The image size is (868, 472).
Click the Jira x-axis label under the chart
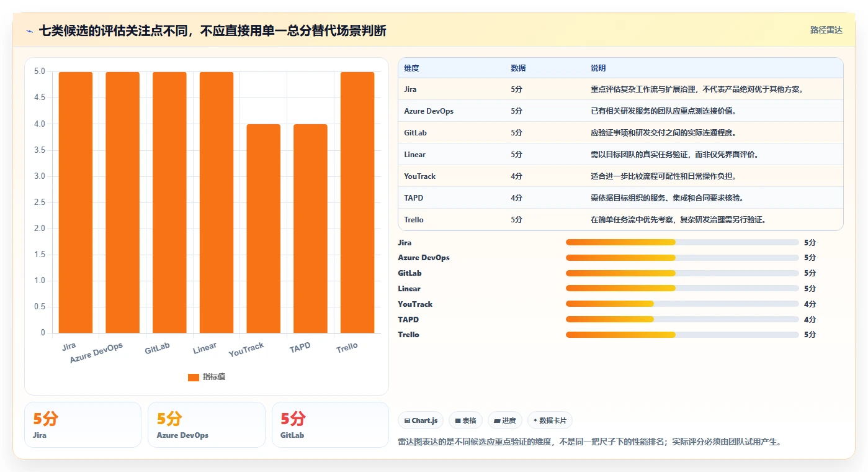69,346
